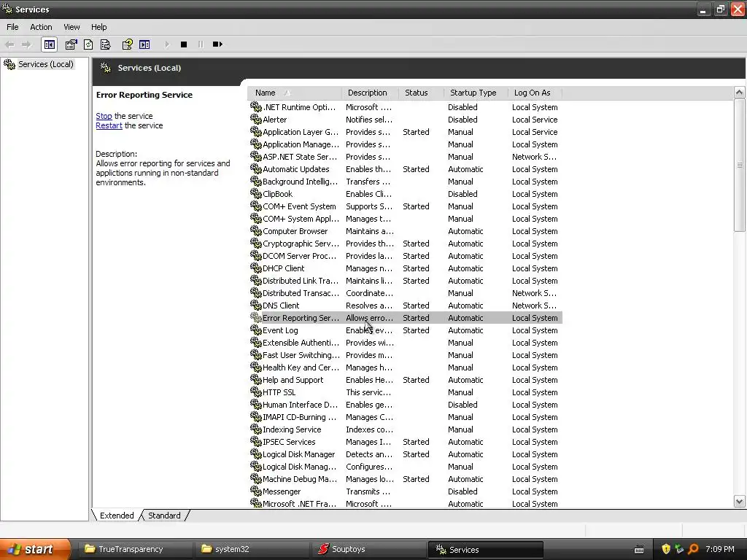
Task: Click the Windows Start button
Action: (x=34, y=549)
